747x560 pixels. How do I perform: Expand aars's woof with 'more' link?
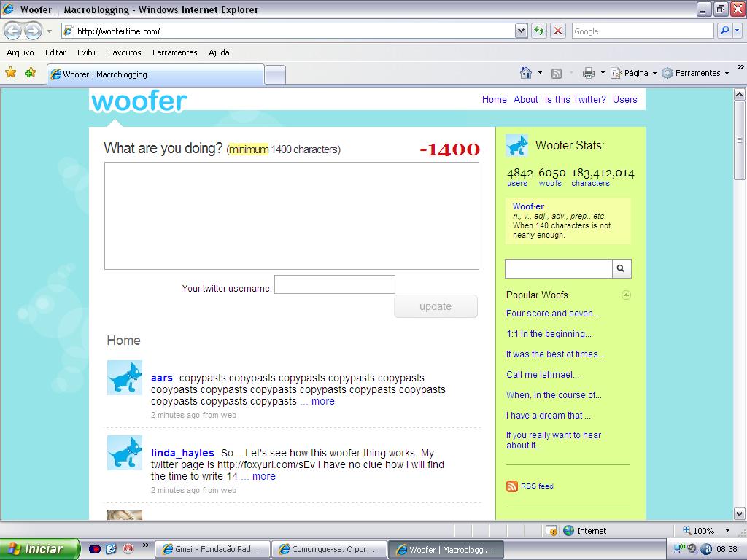point(323,402)
